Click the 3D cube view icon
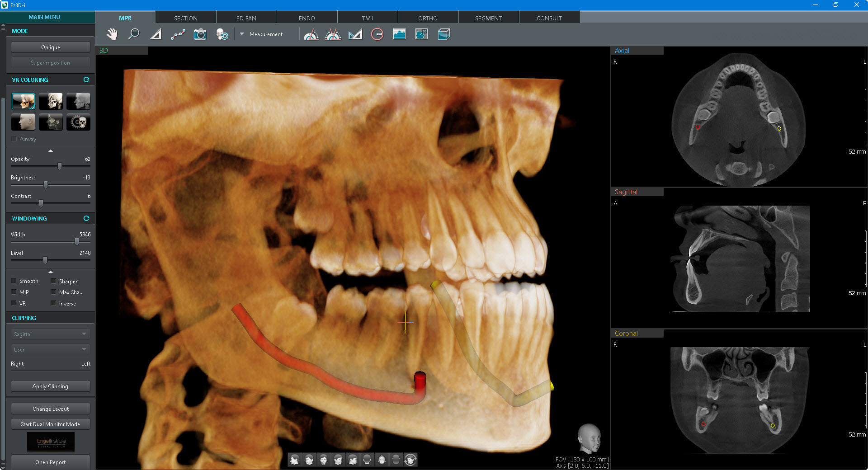Viewport: 868px width, 470px height. [x=443, y=34]
